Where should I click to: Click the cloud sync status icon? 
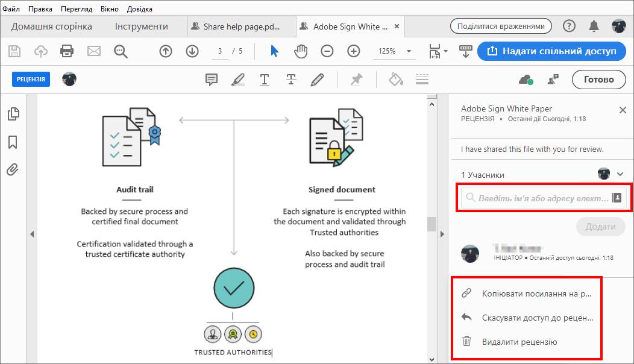[x=526, y=80]
